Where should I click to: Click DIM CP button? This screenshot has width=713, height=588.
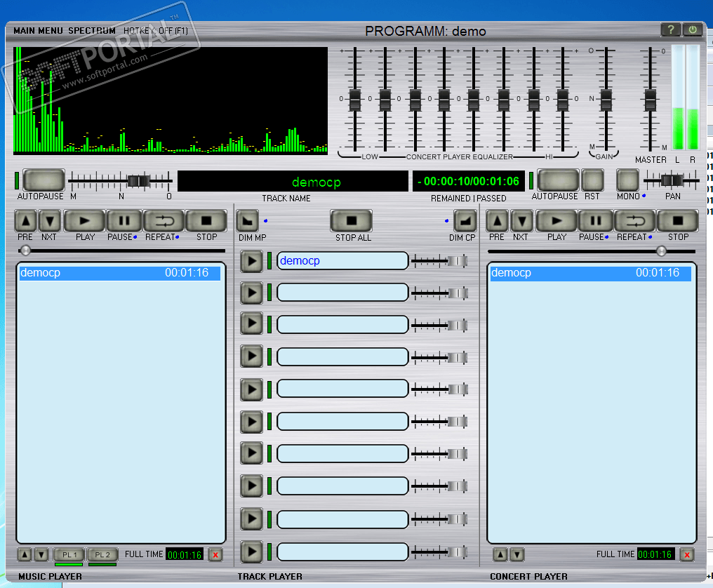pos(465,221)
